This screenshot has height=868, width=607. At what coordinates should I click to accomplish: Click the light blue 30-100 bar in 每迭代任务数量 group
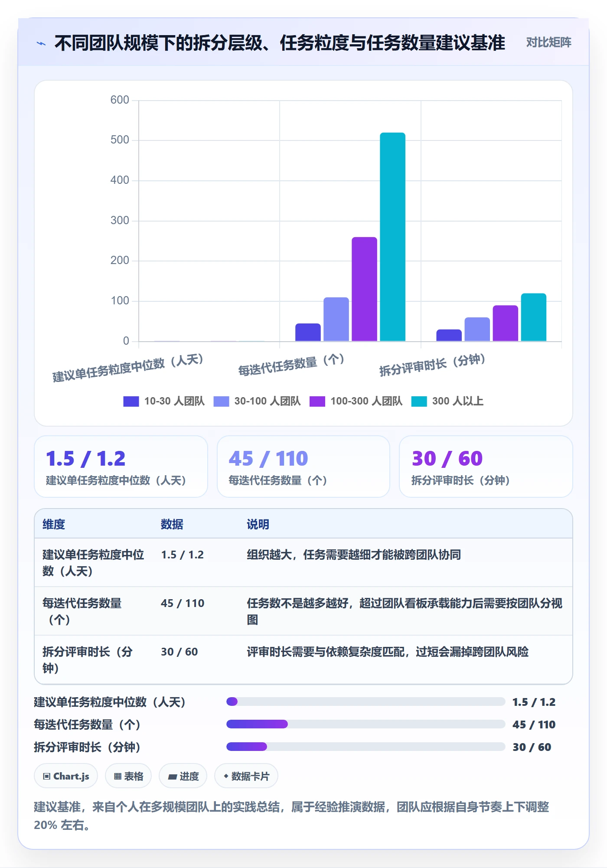click(x=336, y=319)
